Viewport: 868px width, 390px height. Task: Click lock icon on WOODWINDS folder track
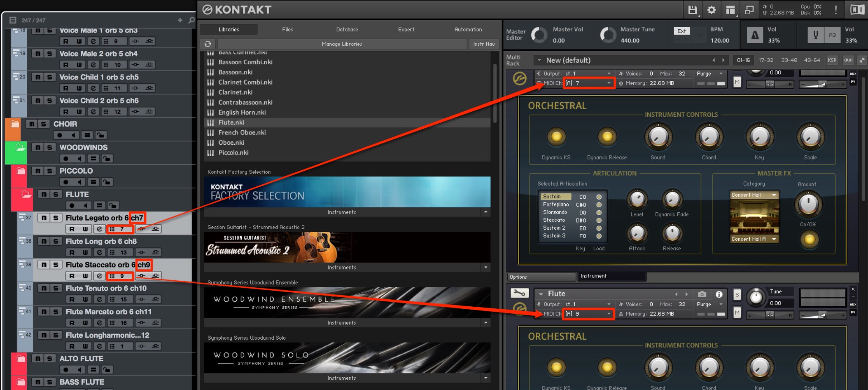coord(107,158)
